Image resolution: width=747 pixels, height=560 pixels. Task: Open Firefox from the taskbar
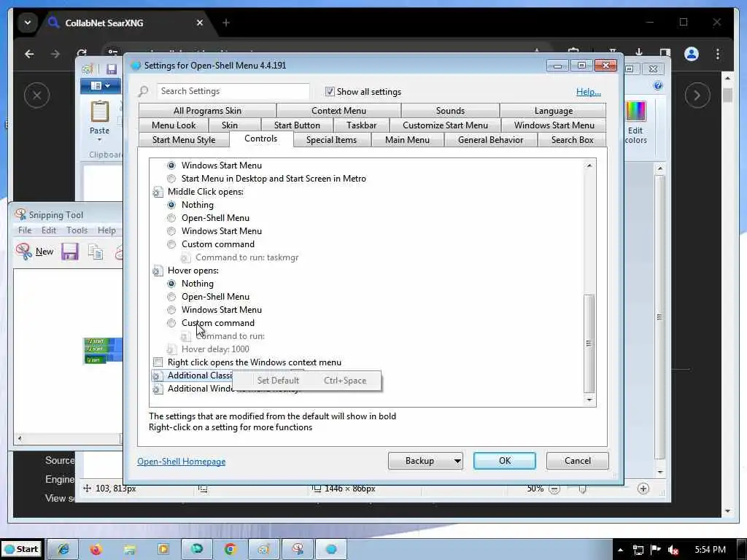click(96, 550)
